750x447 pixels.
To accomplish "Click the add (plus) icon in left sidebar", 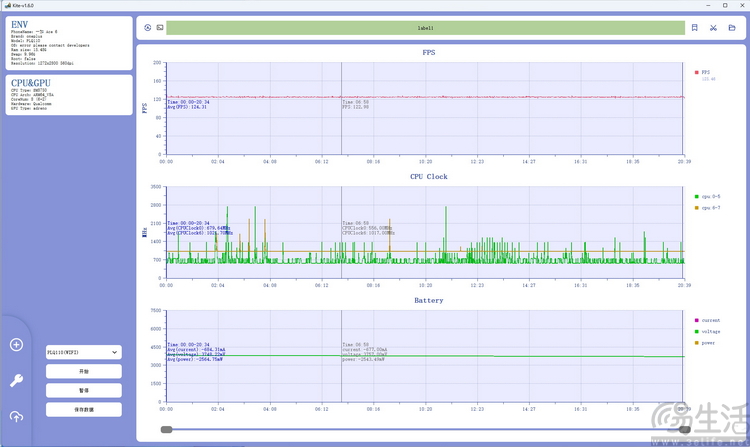I will point(16,345).
